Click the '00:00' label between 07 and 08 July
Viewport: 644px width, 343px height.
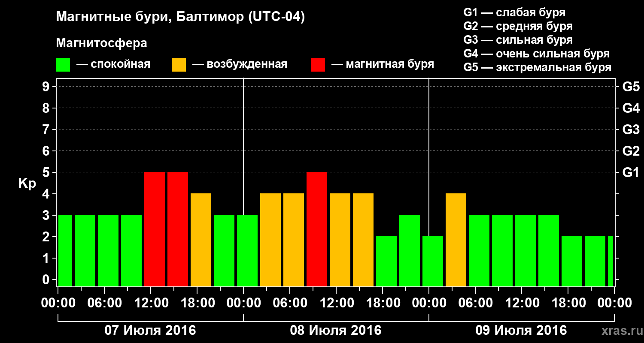click(243, 303)
